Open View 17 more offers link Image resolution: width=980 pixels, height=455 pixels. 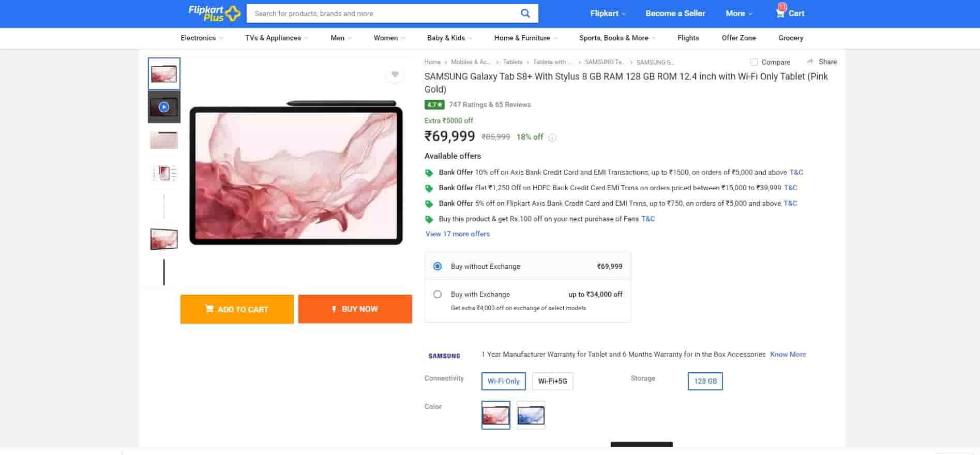(x=457, y=234)
